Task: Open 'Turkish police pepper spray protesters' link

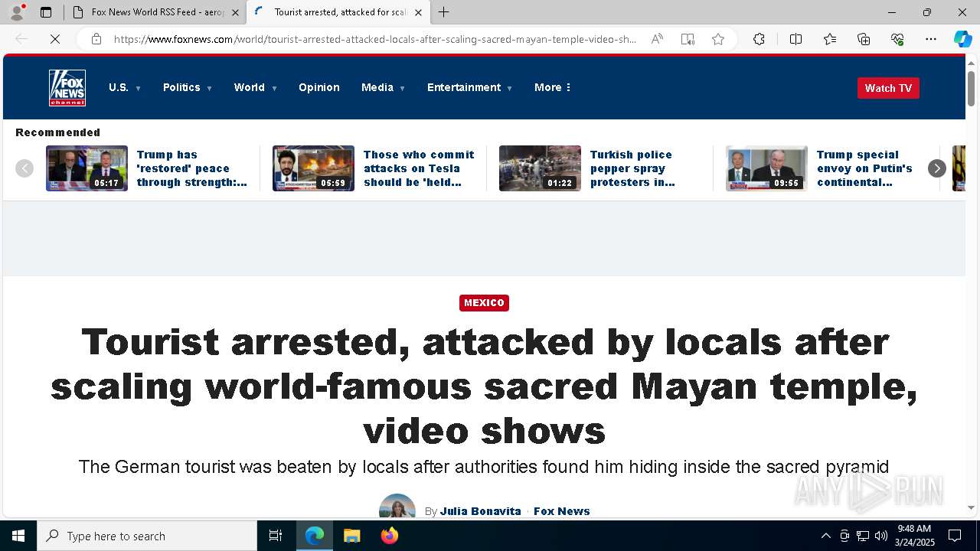Action: [x=632, y=168]
